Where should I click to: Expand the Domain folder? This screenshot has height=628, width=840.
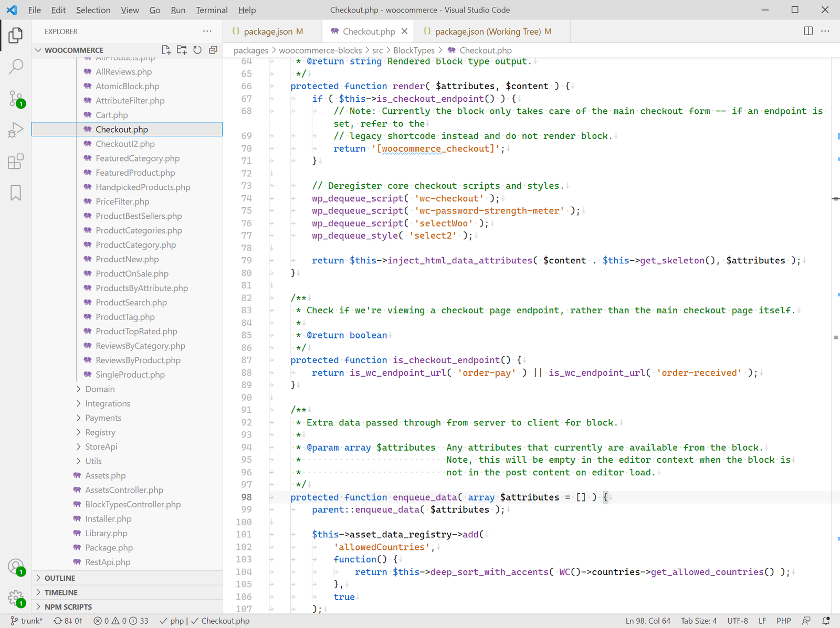pyautogui.click(x=100, y=389)
